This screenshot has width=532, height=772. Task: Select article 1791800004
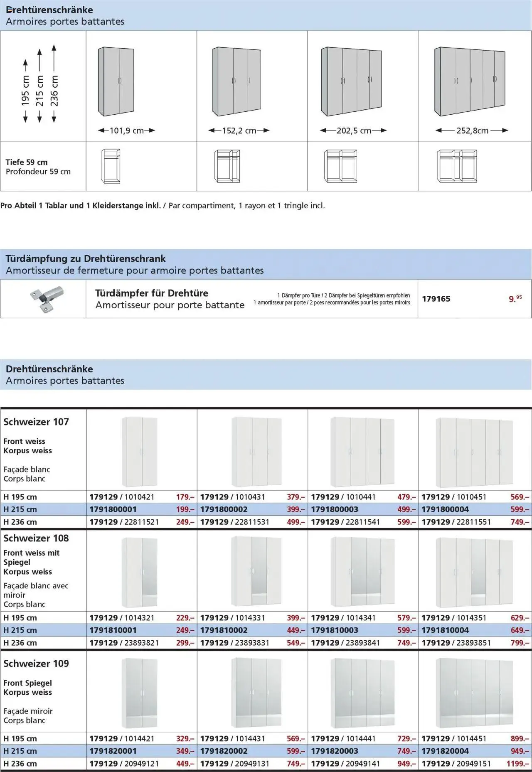tap(445, 509)
